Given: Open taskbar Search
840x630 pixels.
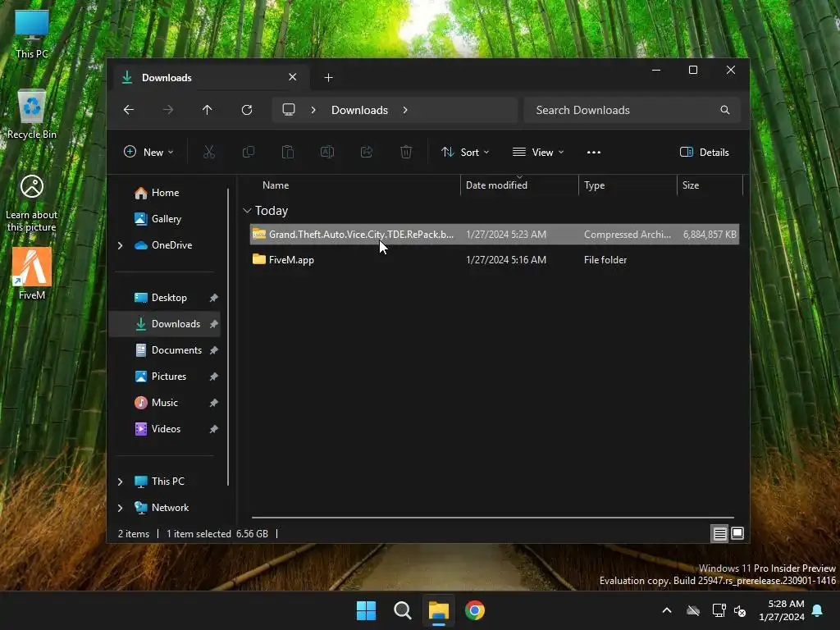Looking at the screenshot, I should click(x=402, y=610).
